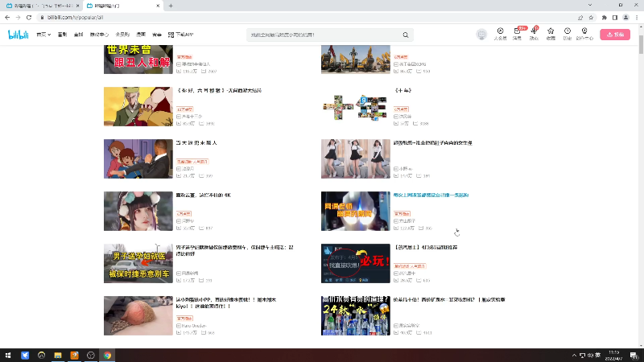Toggle the Chrome side panel icon
This screenshot has height=362, width=644.
[615, 17]
